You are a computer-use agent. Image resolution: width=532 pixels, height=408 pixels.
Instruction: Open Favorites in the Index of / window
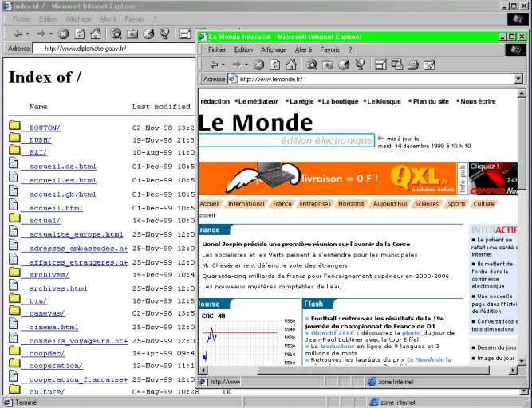tap(132, 33)
